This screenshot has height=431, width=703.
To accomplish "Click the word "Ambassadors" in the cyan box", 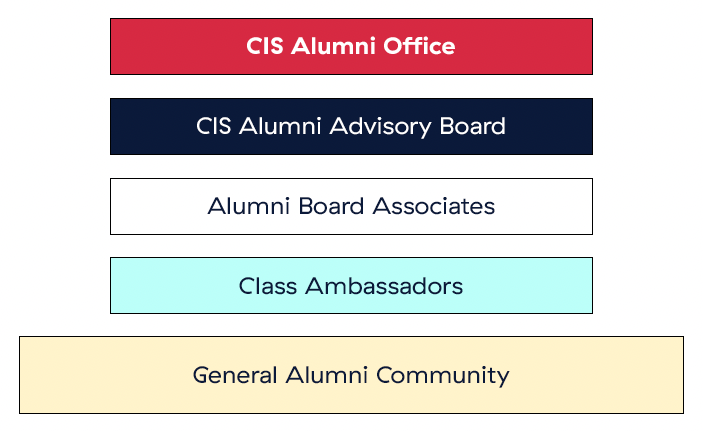I will (x=384, y=286).
